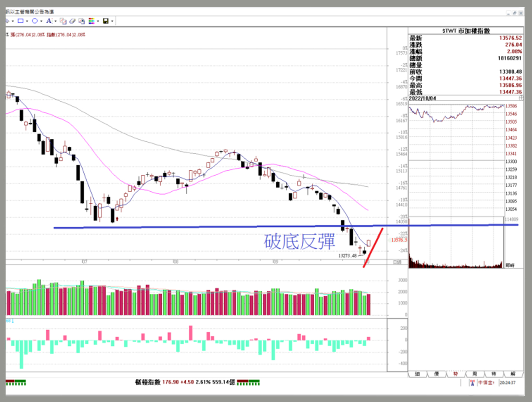Switch to the '周' tab
Image resolution: width=532 pixels, height=402 pixels.
click(x=474, y=374)
